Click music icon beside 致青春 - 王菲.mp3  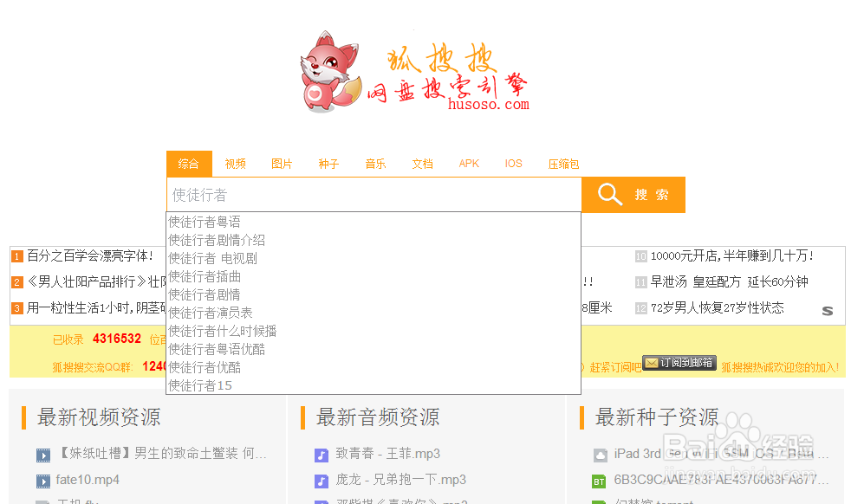click(x=322, y=455)
